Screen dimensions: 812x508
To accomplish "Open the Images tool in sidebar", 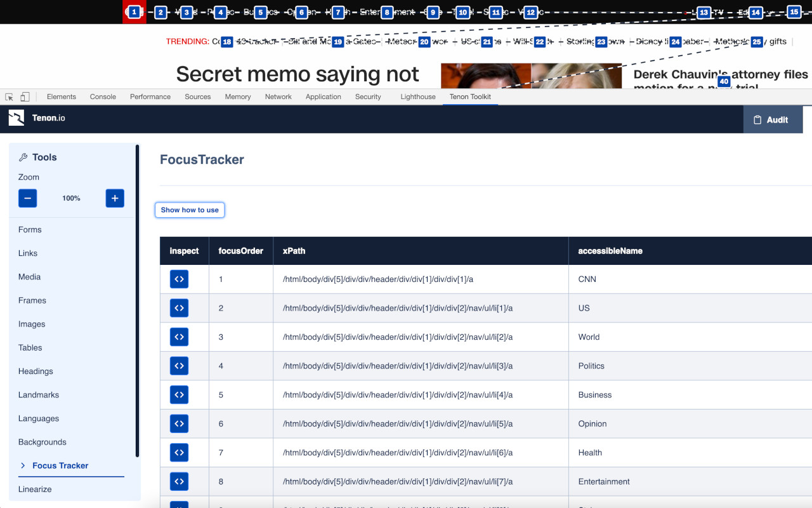I will coord(32,324).
